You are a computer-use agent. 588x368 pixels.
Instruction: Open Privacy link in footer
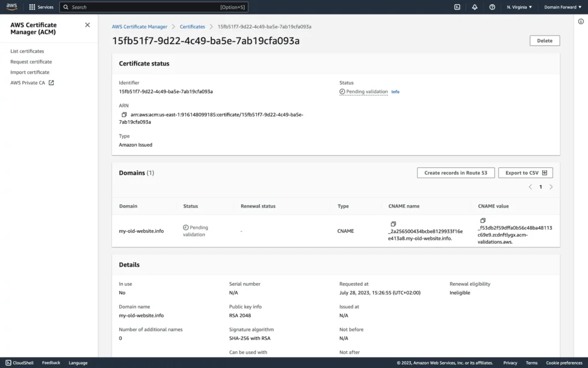point(510,363)
